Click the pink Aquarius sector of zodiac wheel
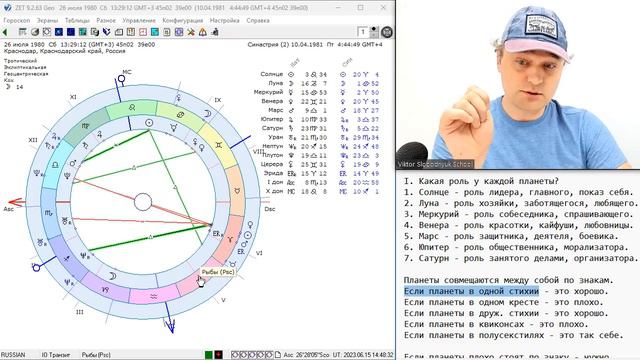The width and height of the screenshot is (640, 360). [154, 296]
